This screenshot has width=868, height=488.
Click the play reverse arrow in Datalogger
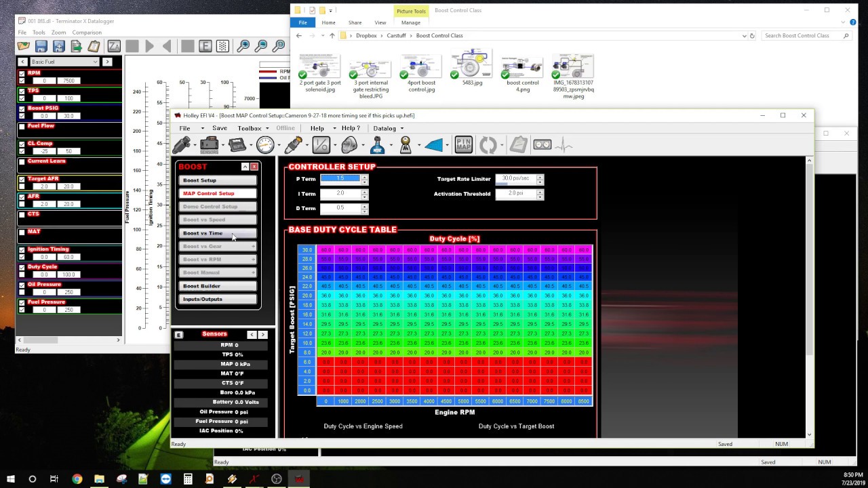(167, 46)
